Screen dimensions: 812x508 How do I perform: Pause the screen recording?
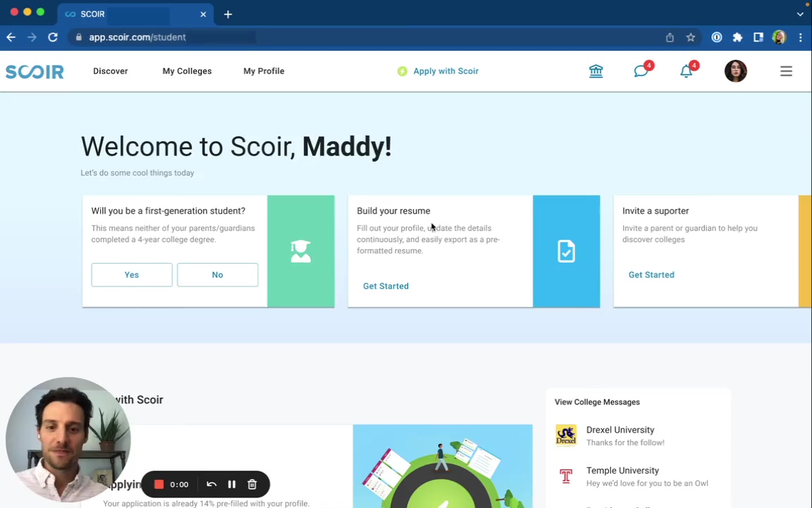(231, 484)
